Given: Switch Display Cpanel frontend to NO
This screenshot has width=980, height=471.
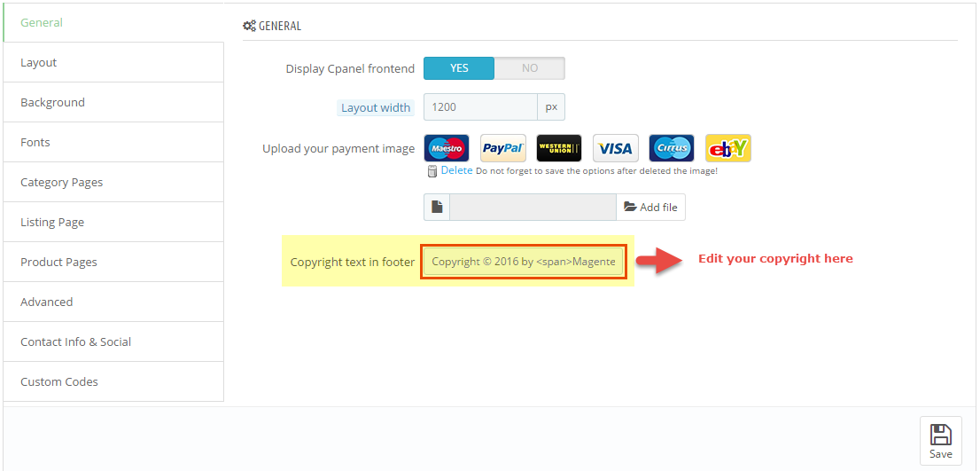Looking at the screenshot, I should pos(529,68).
